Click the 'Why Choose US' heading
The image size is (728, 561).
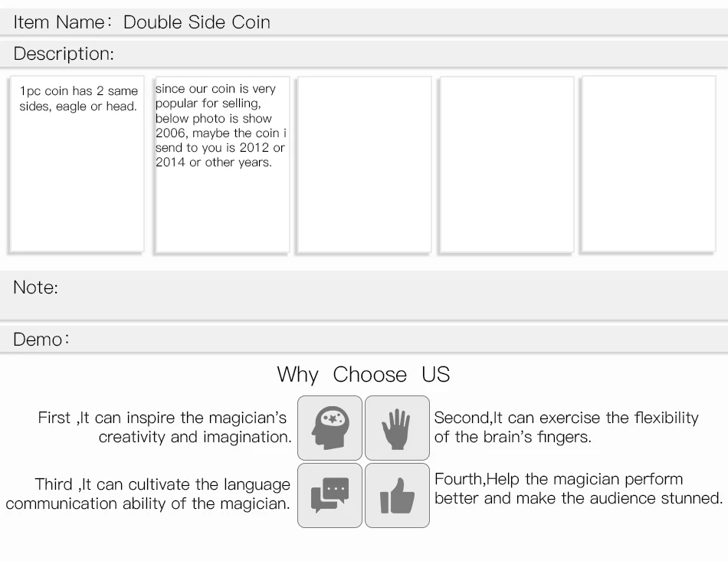point(363,374)
